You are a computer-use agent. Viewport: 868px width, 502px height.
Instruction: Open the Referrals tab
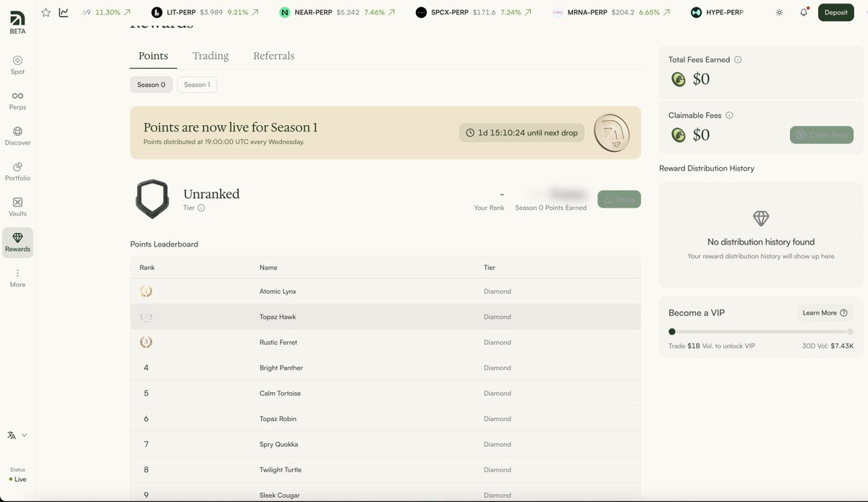273,56
